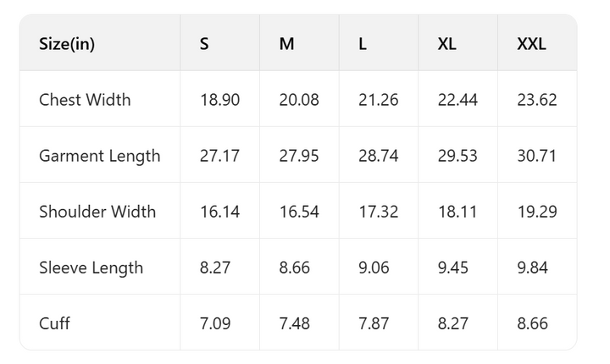The height and width of the screenshot is (364, 610).
Task: Select the M size column header
Action: click(x=287, y=44)
